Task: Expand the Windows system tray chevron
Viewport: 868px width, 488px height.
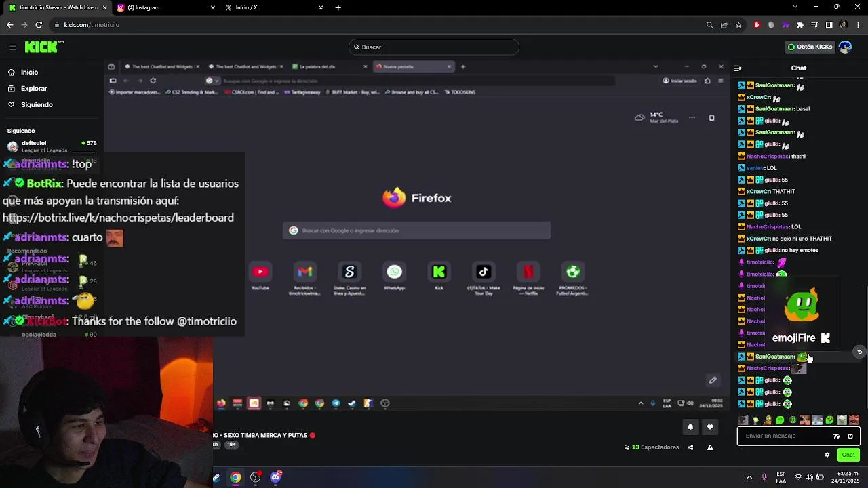Action: point(749,477)
